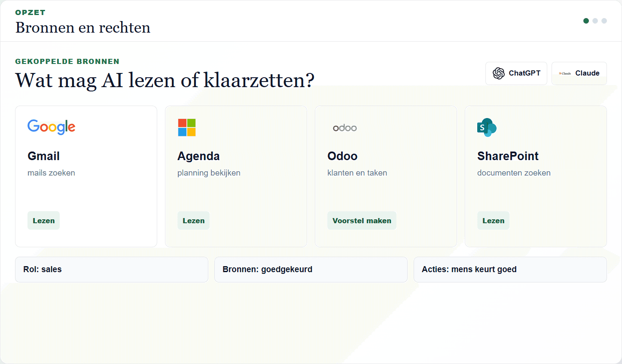The width and height of the screenshot is (622, 364).
Task: Click the Voorstel maken badge on Odoo
Action: pyautogui.click(x=362, y=221)
